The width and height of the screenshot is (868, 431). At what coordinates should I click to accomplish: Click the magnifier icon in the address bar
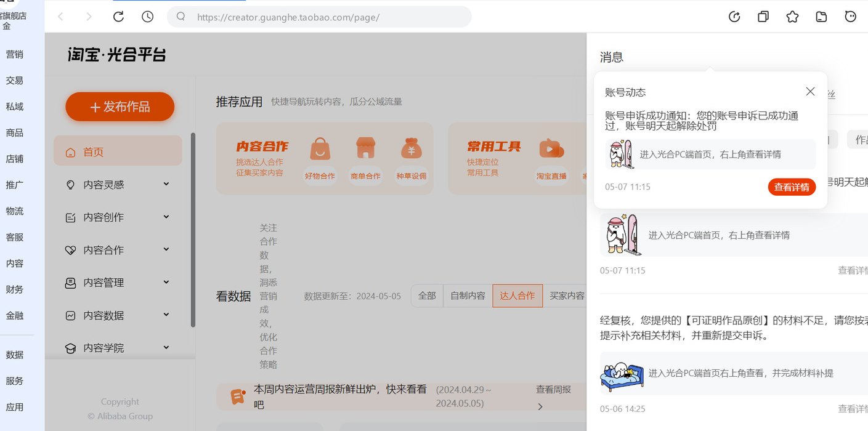[181, 17]
